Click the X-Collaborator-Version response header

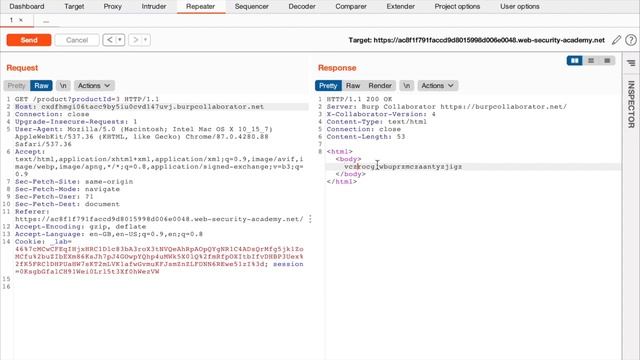pos(381,114)
